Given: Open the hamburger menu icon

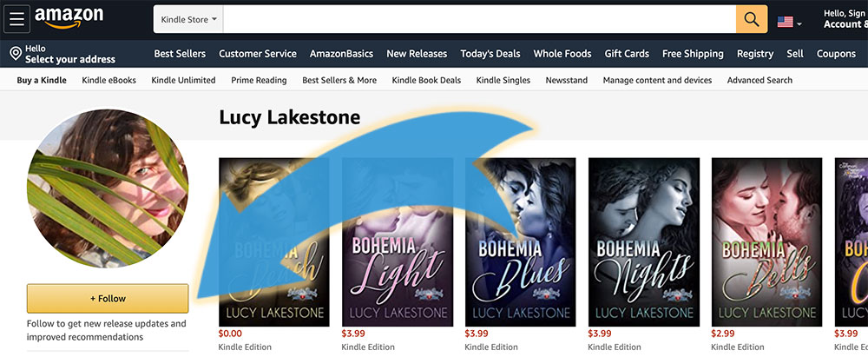Looking at the screenshot, I should tap(16, 19).
